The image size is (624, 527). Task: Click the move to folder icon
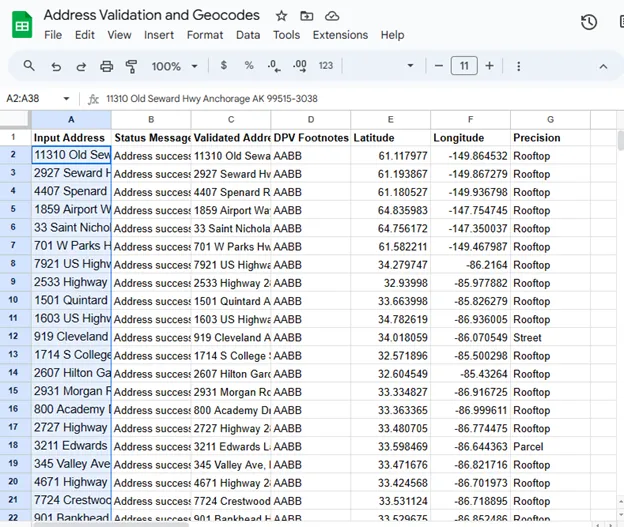tap(307, 16)
